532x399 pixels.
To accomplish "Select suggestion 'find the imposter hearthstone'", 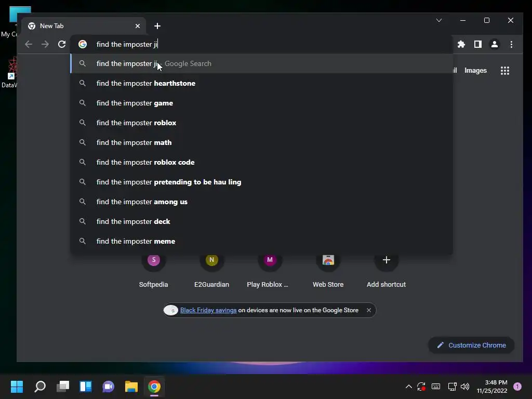I will click(x=261, y=83).
